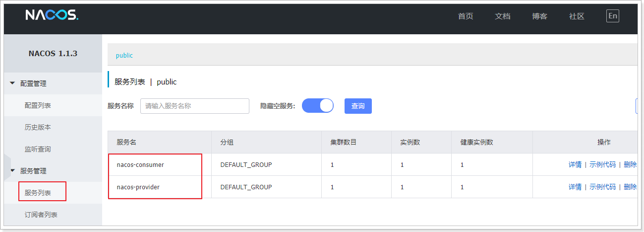Toggle the 隐藏空服务 switch

click(318, 106)
